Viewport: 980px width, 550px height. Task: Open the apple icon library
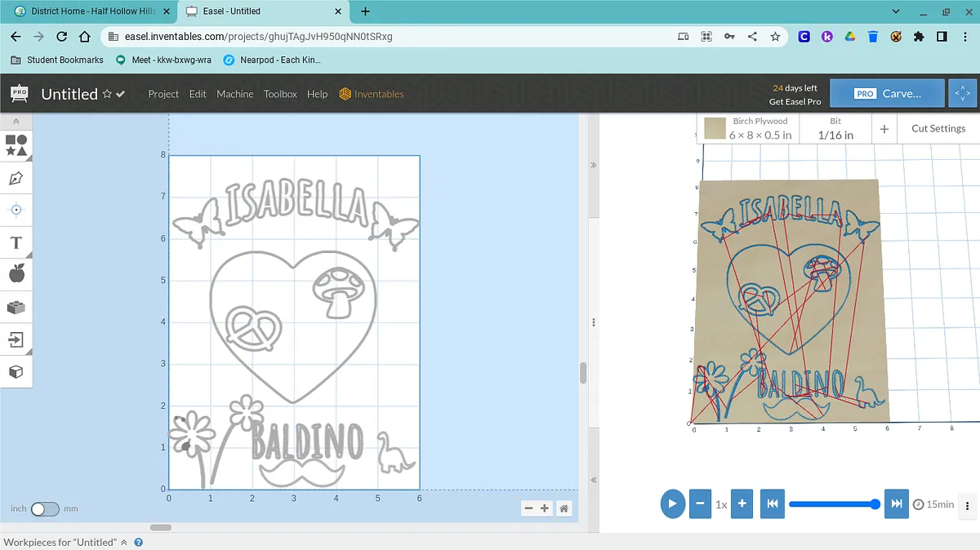[x=16, y=273]
